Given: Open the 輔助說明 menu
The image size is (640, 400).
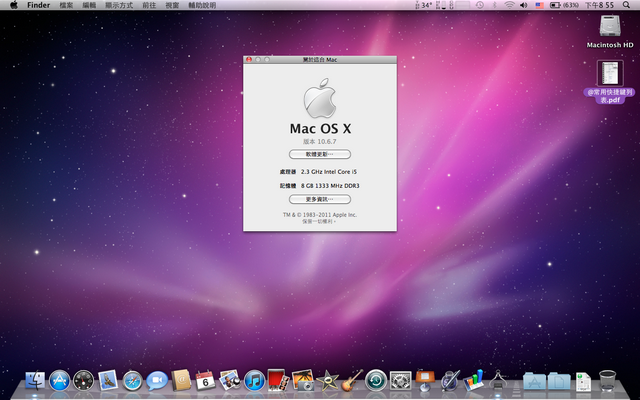Looking at the screenshot, I should [202, 5].
